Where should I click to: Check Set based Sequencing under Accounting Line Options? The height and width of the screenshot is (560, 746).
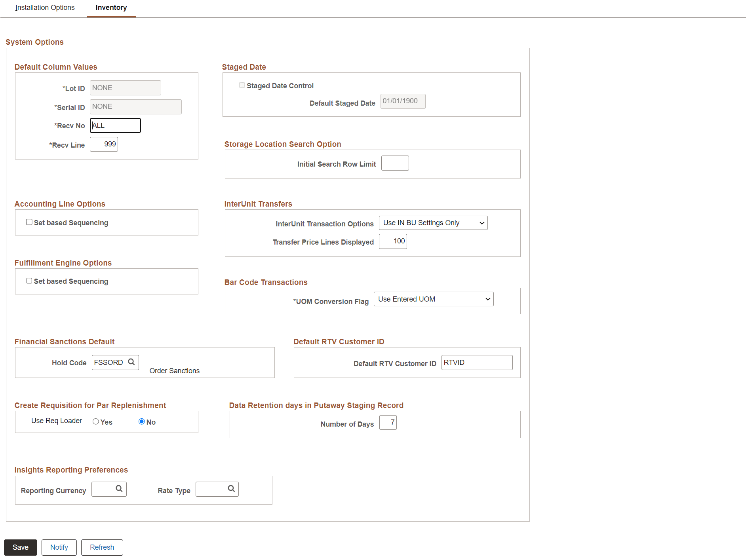[x=29, y=222]
